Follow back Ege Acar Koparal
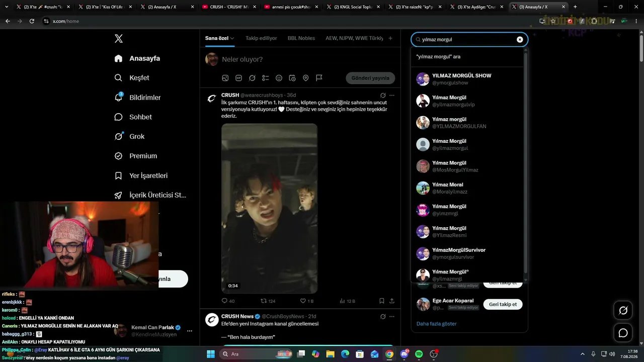This screenshot has height=362, width=644. pyautogui.click(x=503, y=304)
